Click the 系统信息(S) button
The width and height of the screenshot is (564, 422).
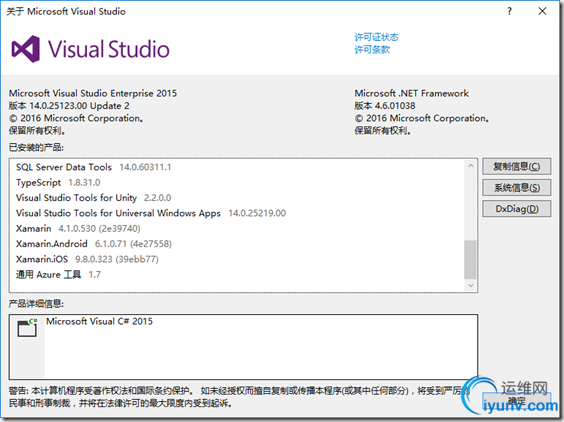click(x=516, y=187)
